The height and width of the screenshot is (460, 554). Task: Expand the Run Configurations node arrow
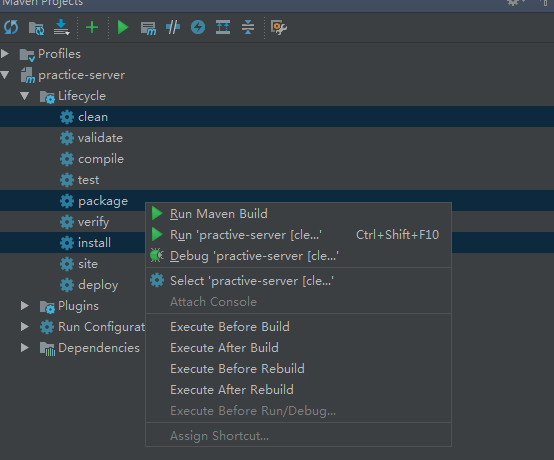coord(24,326)
